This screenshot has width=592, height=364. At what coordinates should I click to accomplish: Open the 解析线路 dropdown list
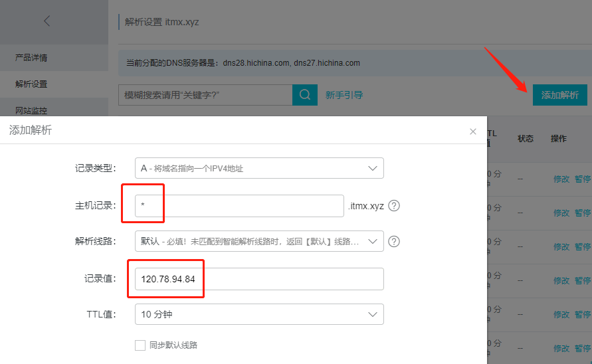259,241
